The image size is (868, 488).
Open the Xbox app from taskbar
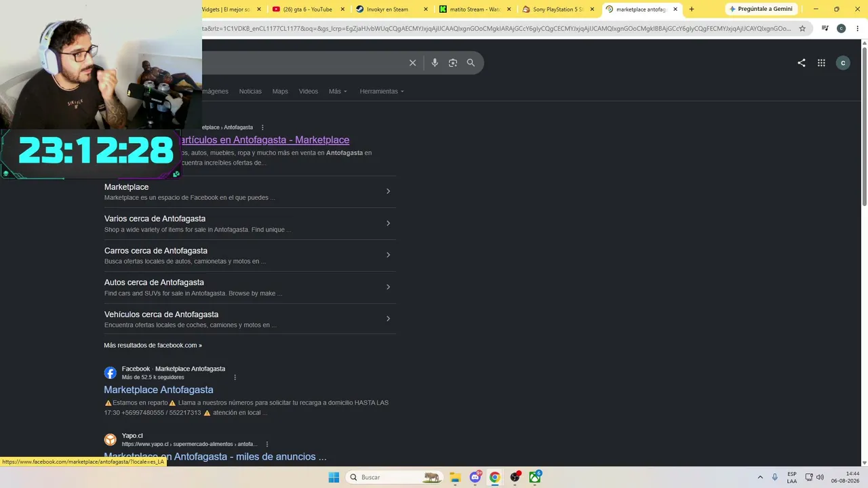pyautogui.click(x=535, y=477)
